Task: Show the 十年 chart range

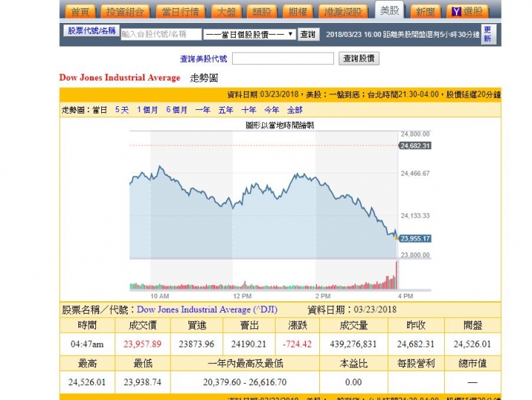Action: click(x=249, y=110)
